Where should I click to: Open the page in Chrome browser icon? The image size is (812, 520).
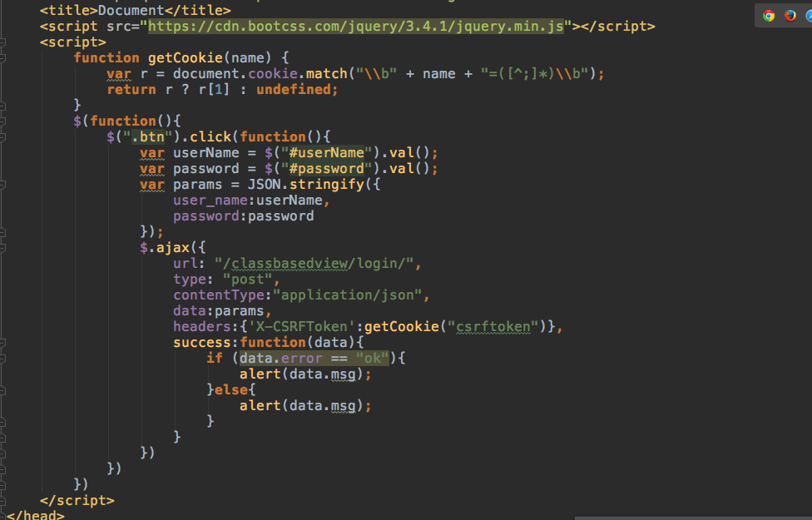click(x=769, y=16)
